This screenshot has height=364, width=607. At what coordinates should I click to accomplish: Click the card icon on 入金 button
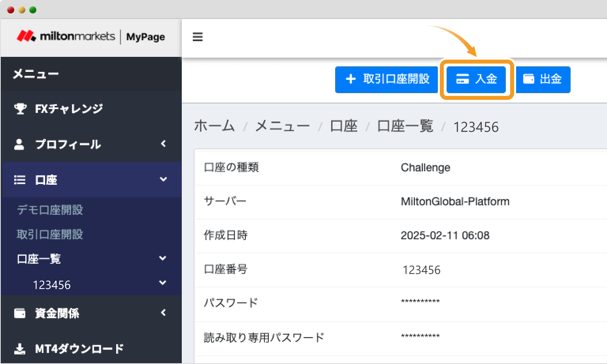[462, 79]
